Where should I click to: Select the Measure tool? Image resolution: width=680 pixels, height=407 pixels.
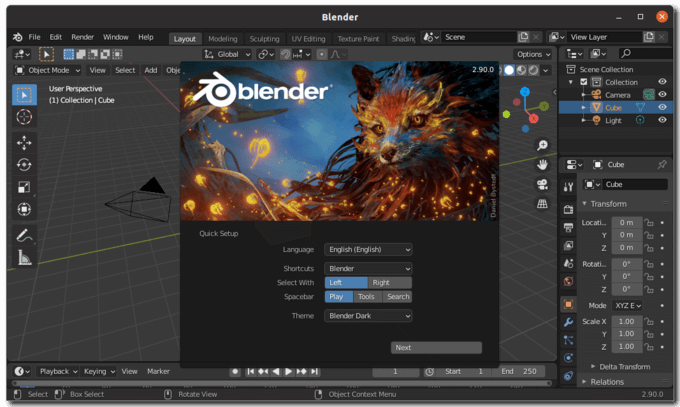[x=24, y=257]
